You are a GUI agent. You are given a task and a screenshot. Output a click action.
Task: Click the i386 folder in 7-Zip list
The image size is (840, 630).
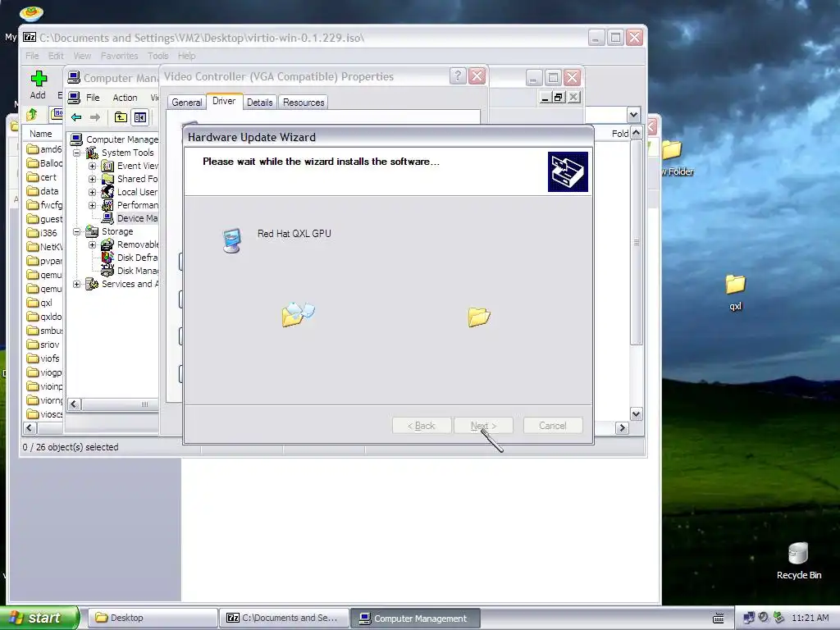click(x=42, y=233)
